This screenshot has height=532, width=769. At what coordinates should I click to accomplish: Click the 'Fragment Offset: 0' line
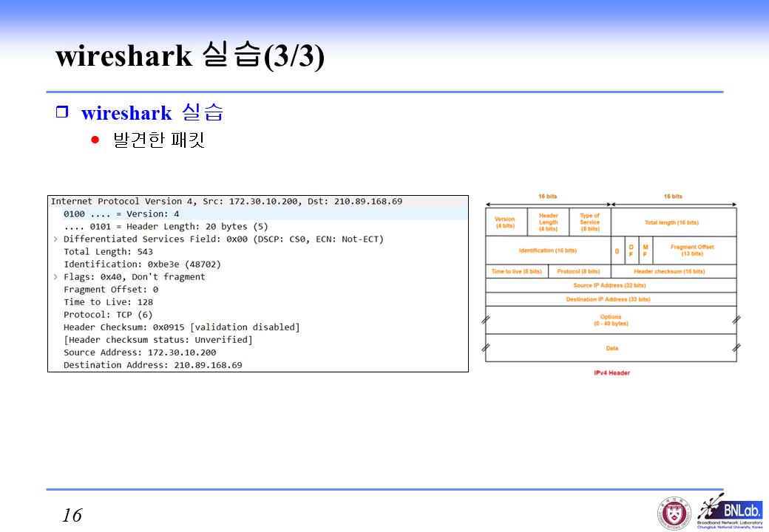coord(111,290)
